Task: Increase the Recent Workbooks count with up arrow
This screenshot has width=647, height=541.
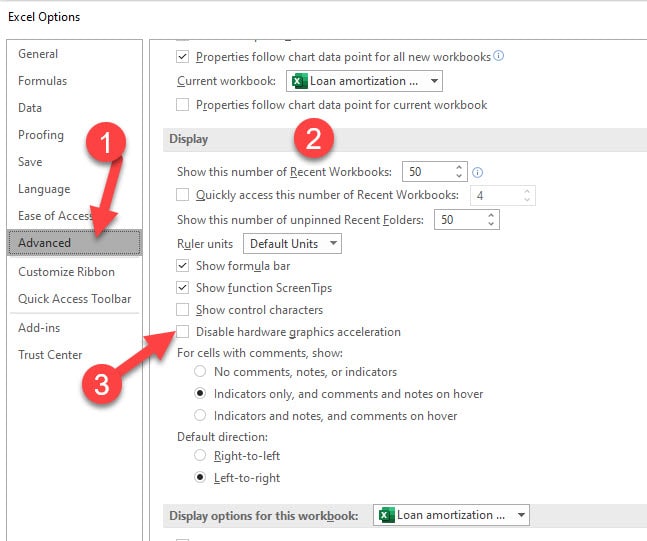Action: point(459,167)
